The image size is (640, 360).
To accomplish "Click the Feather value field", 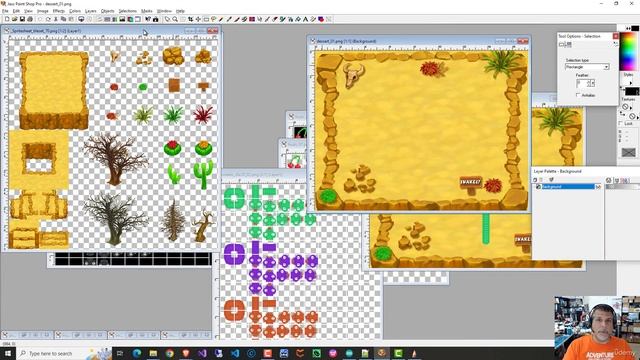I will [x=581, y=83].
